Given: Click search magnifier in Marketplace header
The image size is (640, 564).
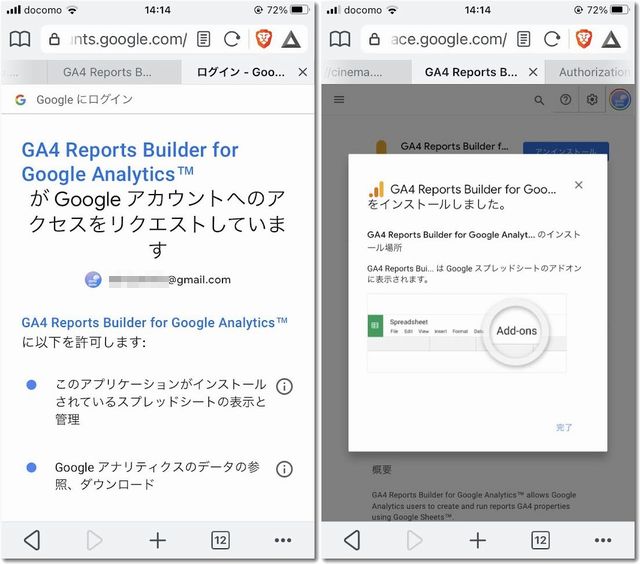Looking at the screenshot, I should pyautogui.click(x=539, y=100).
